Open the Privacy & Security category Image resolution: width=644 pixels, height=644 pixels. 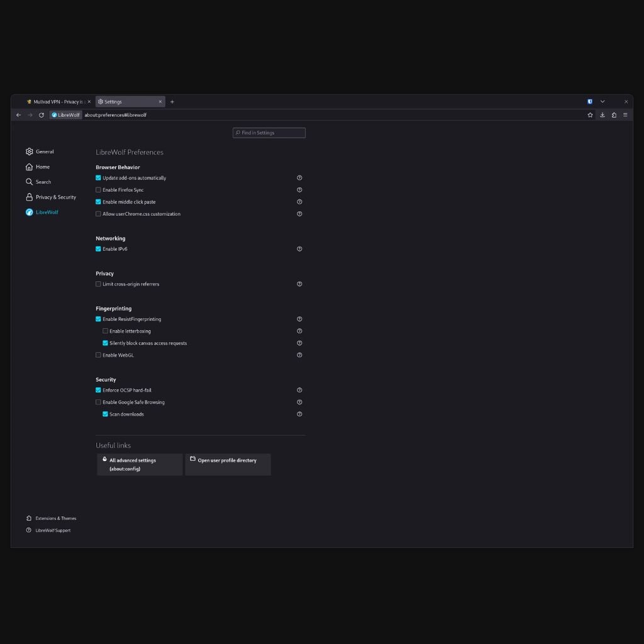tap(51, 197)
